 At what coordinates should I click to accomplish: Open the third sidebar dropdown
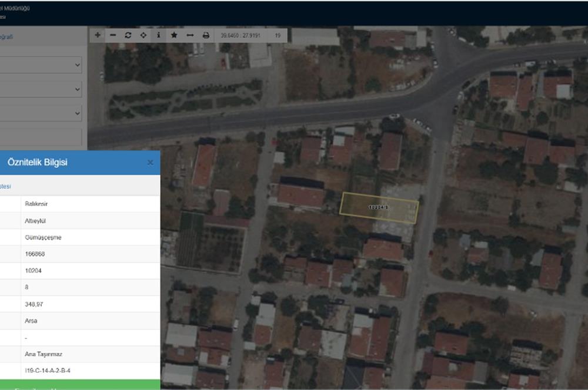(41, 113)
